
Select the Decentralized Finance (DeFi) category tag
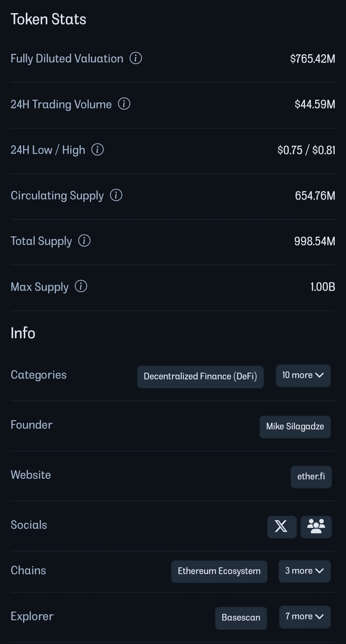[200, 377]
